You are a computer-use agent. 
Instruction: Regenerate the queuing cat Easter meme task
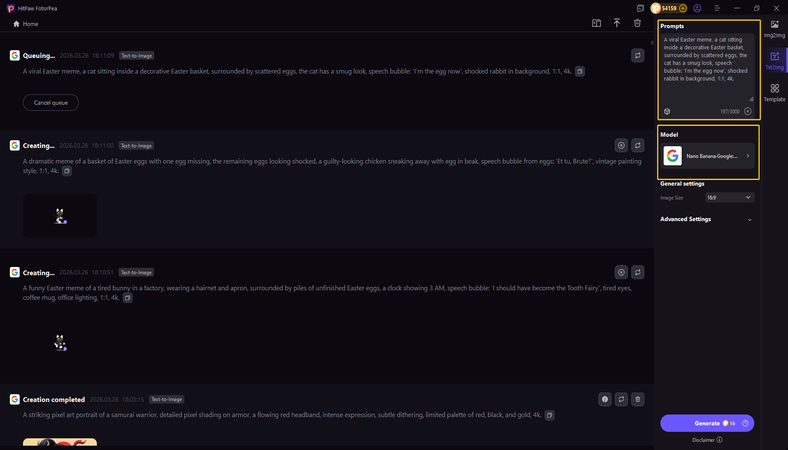click(x=637, y=56)
